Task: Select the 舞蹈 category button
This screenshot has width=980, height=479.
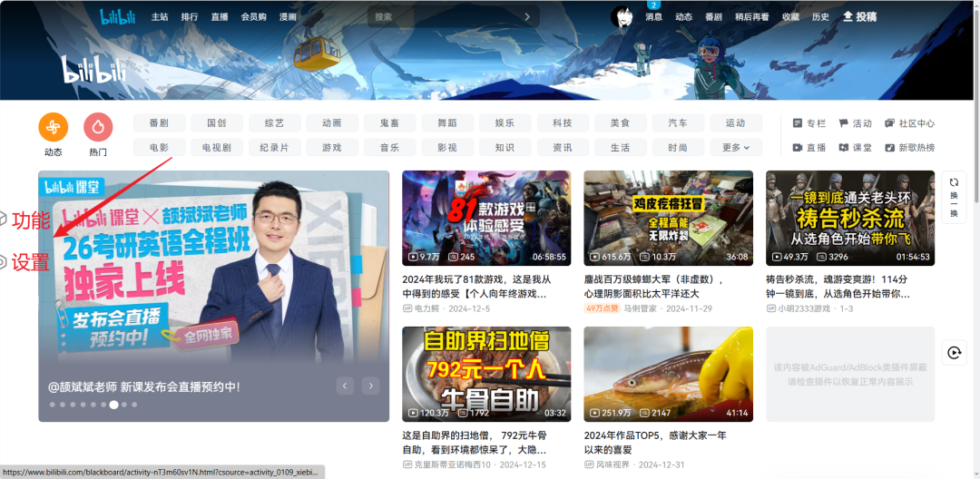Action: pyautogui.click(x=447, y=123)
